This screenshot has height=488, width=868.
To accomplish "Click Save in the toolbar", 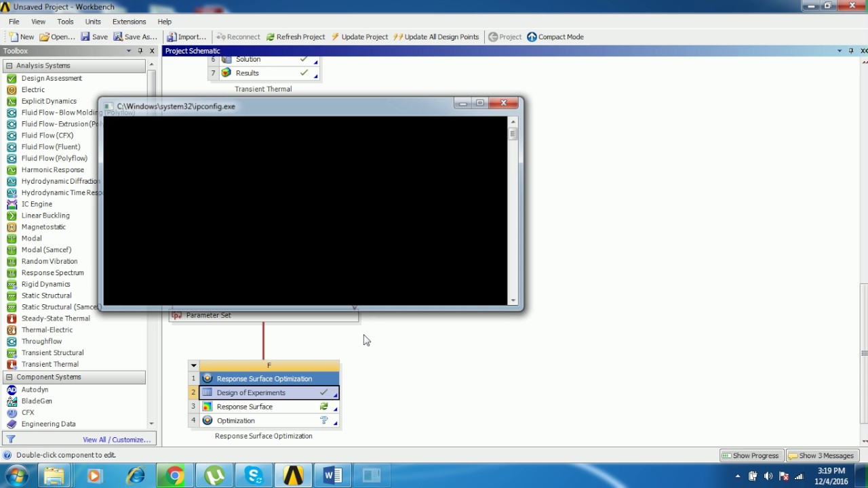I will (x=94, y=37).
